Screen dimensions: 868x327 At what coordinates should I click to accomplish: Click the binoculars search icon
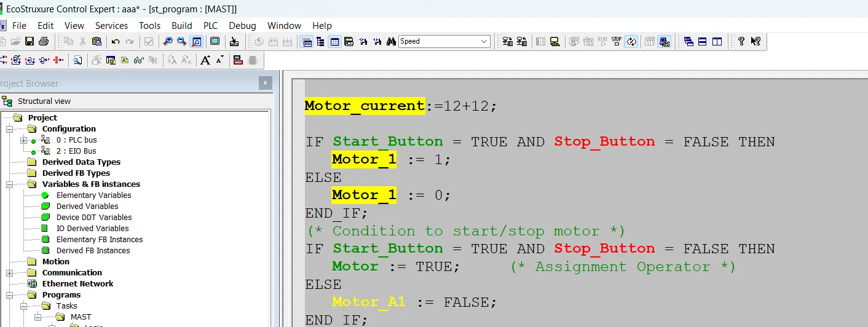[391, 41]
